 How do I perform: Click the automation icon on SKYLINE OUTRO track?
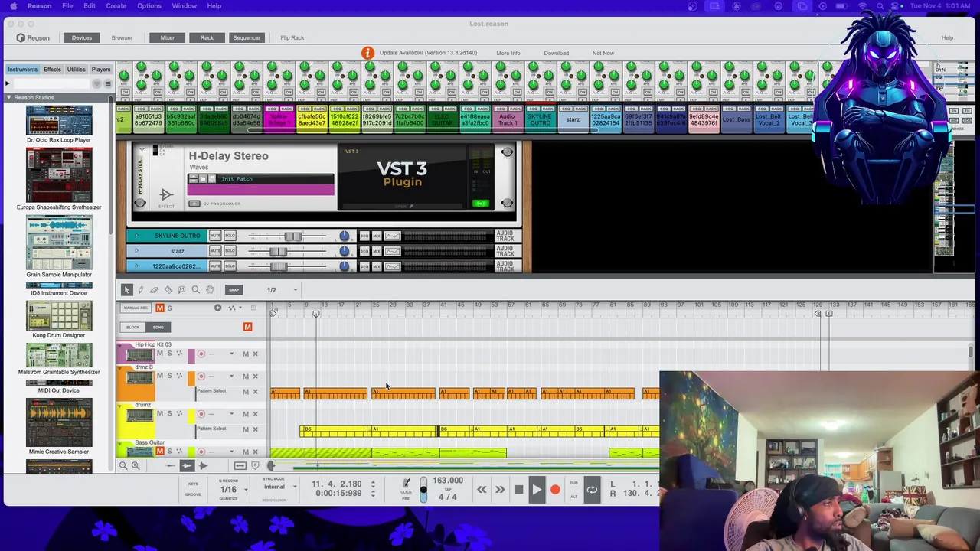[x=392, y=236]
